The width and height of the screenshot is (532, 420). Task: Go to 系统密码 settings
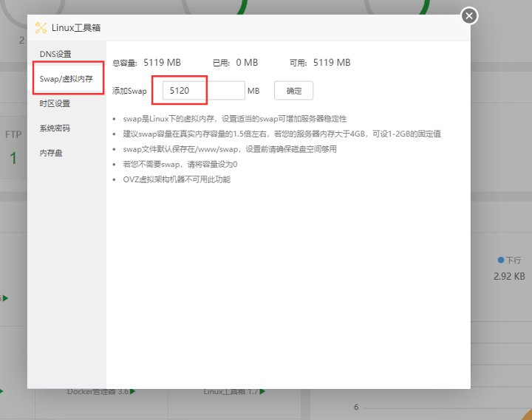tap(55, 128)
